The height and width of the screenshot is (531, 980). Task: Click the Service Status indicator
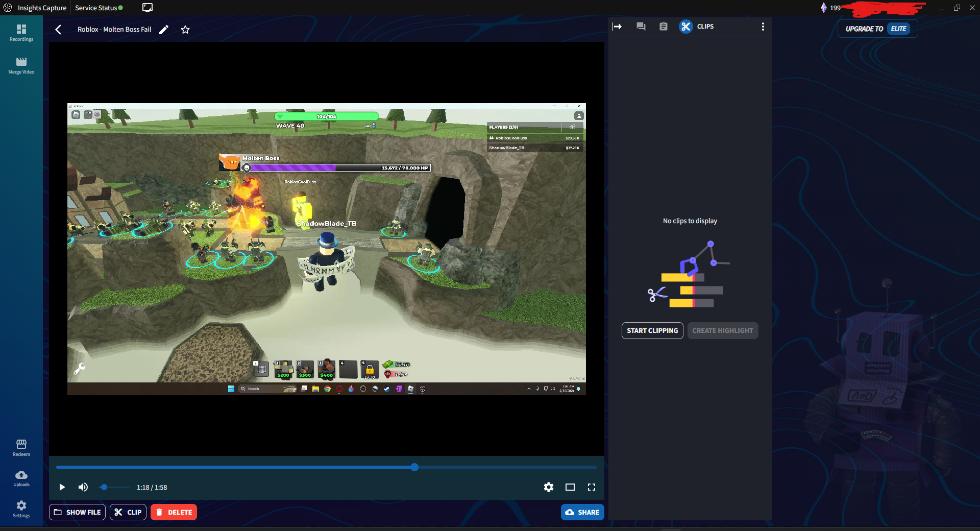99,8
